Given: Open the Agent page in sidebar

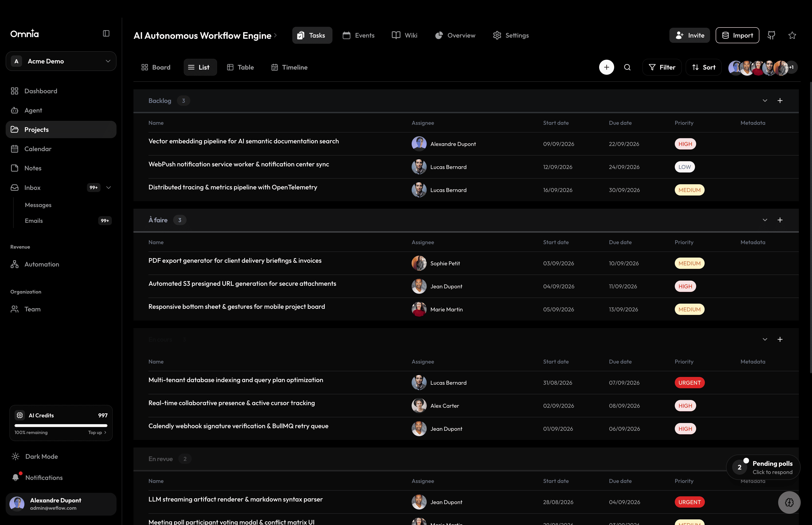Looking at the screenshot, I should 61,110.
